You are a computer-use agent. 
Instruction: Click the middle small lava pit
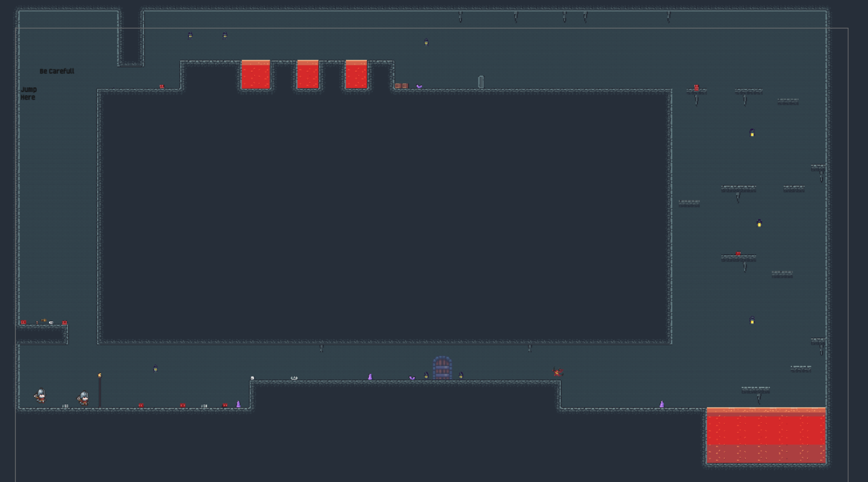click(308, 74)
